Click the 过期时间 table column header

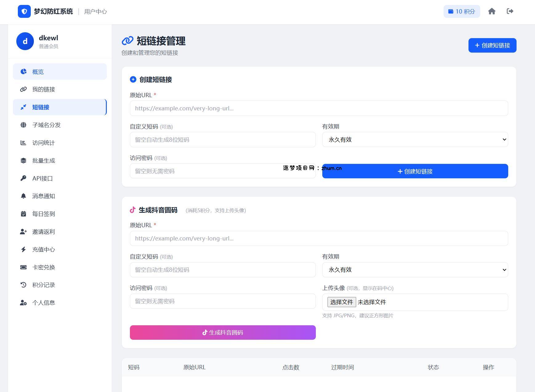pos(342,367)
